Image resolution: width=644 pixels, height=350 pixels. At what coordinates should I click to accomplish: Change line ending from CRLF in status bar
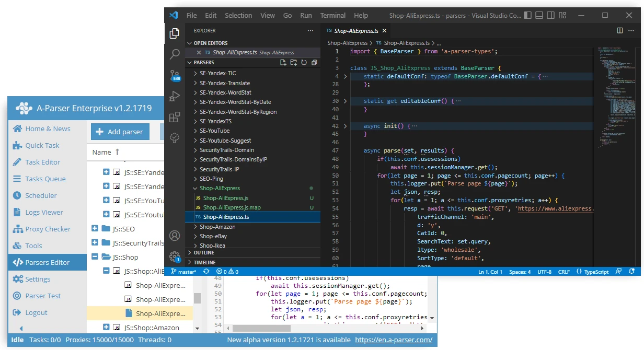[x=563, y=272]
